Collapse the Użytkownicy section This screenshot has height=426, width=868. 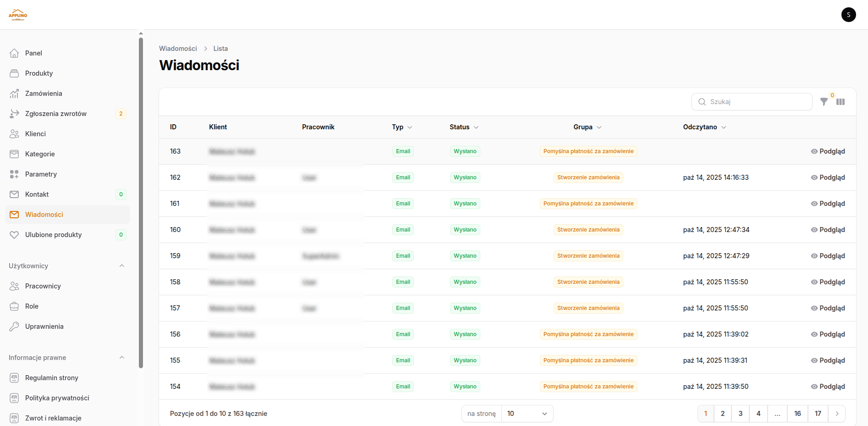click(x=122, y=266)
